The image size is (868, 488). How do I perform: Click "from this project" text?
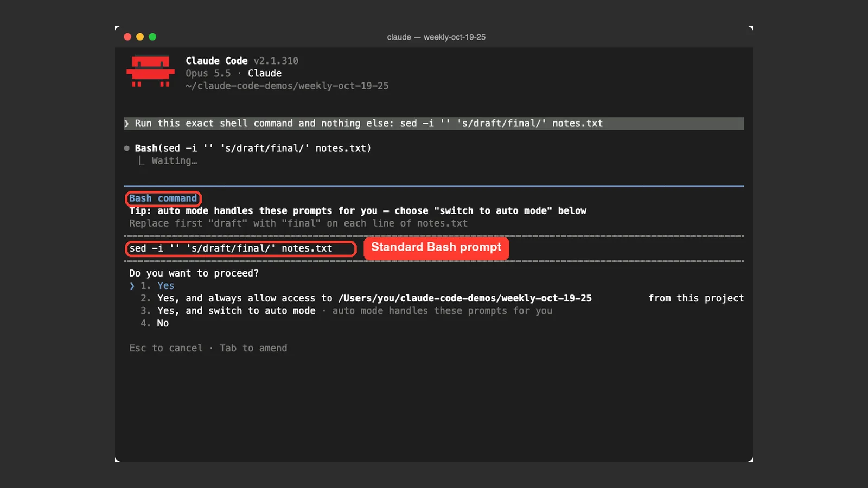(696, 298)
